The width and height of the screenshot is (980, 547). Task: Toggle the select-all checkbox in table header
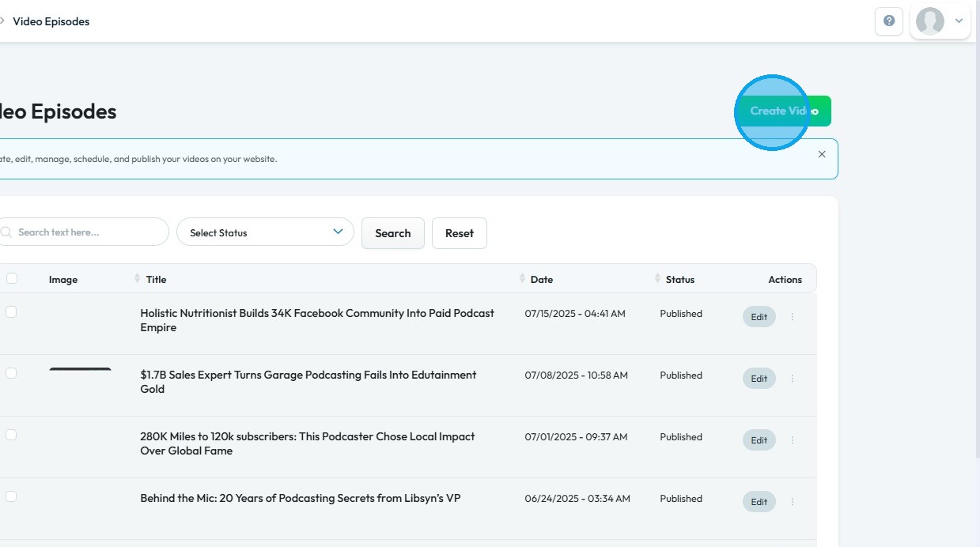point(12,278)
